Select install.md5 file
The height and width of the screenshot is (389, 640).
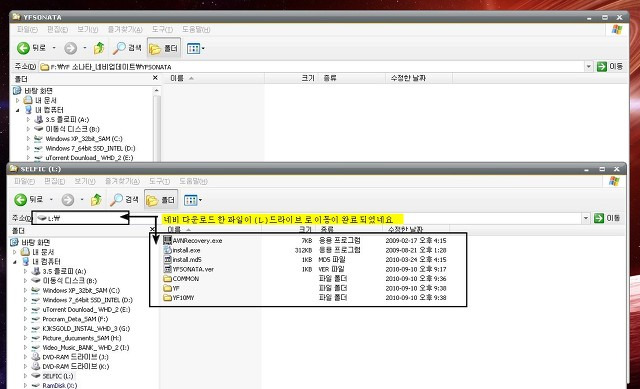click(x=182, y=260)
